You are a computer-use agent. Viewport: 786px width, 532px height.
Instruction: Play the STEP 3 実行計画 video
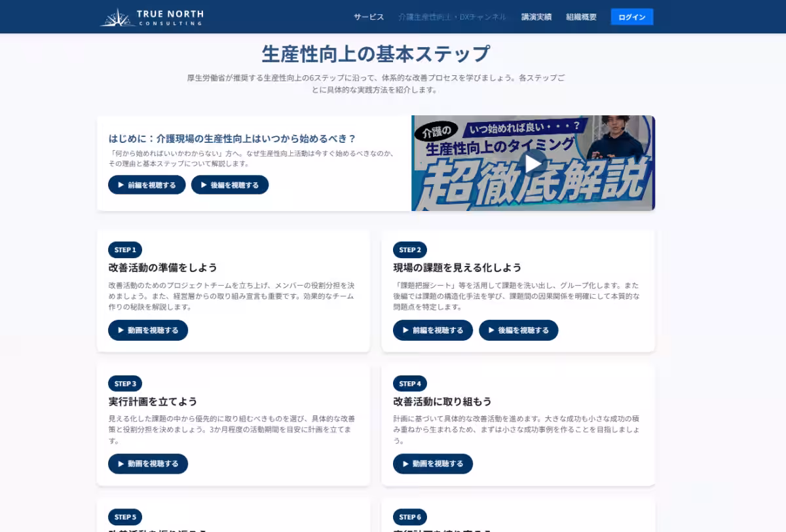pos(148,464)
